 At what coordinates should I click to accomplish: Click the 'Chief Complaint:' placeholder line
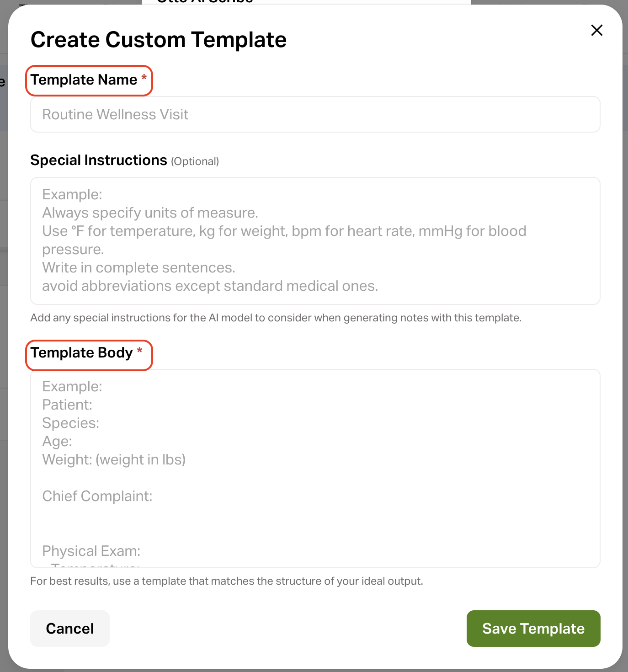tap(97, 496)
